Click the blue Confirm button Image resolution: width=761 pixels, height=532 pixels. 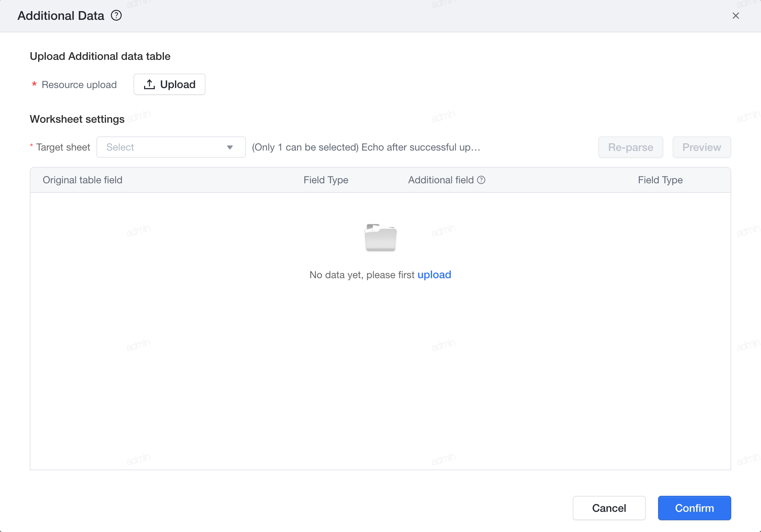click(694, 508)
